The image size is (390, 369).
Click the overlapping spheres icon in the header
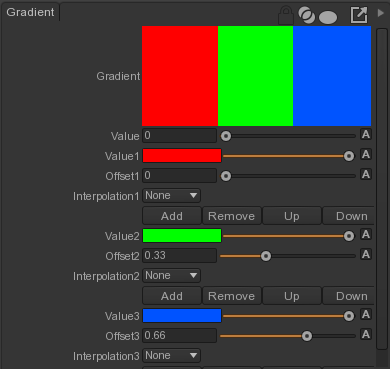pyautogui.click(x=306, y=16)
